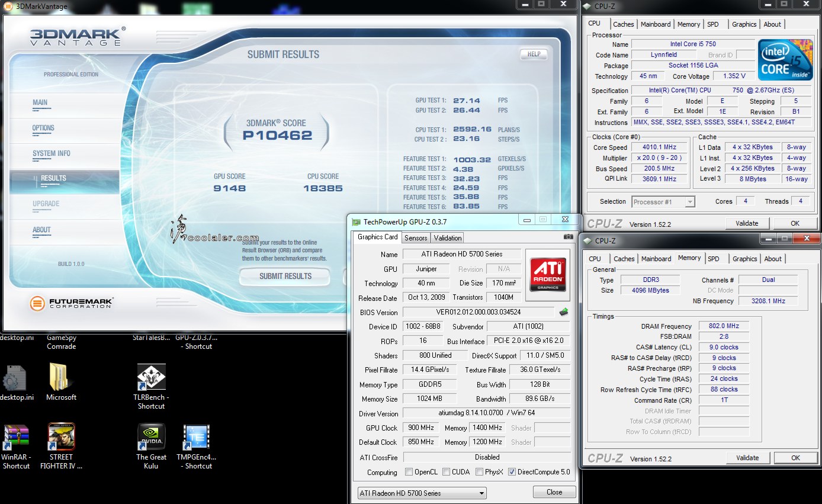Image resolution: width=822 pixels, height=504 pixels.
Task: Click OK in the lower CPU-Z Memory window
Action: coord(795,458)
